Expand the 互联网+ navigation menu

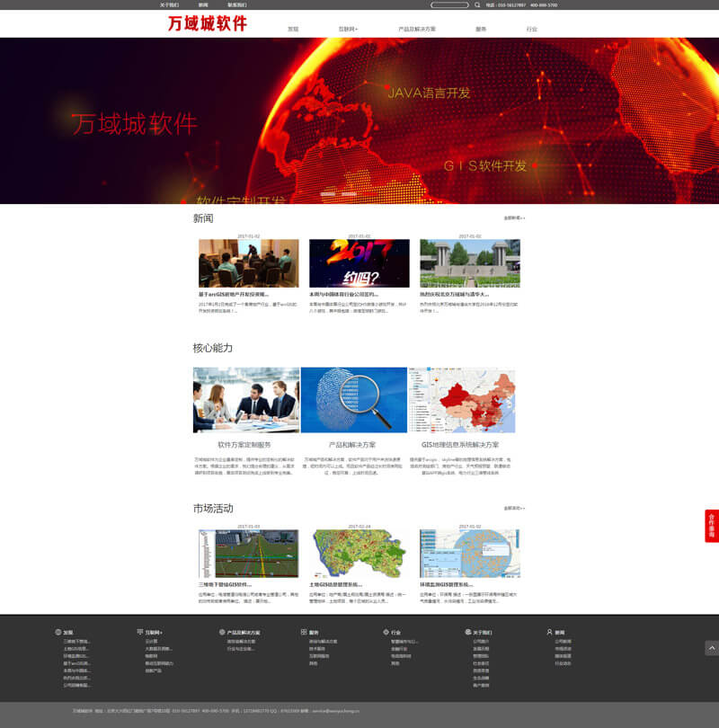point(347,29)
